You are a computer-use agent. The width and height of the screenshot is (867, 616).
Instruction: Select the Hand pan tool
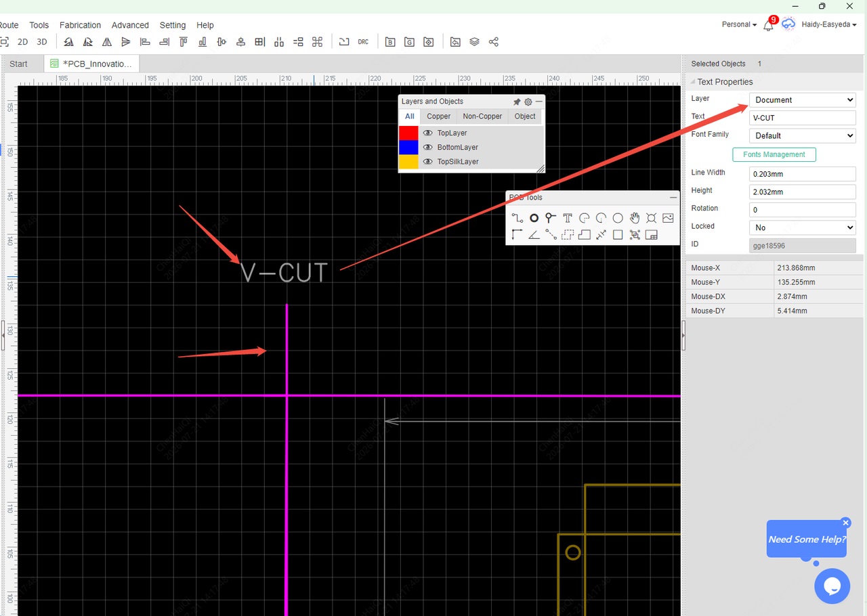coord(635,218)
